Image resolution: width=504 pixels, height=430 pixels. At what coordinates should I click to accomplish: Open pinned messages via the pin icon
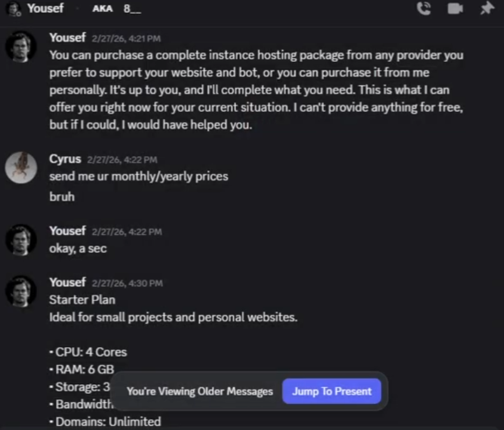coord(487,8)
